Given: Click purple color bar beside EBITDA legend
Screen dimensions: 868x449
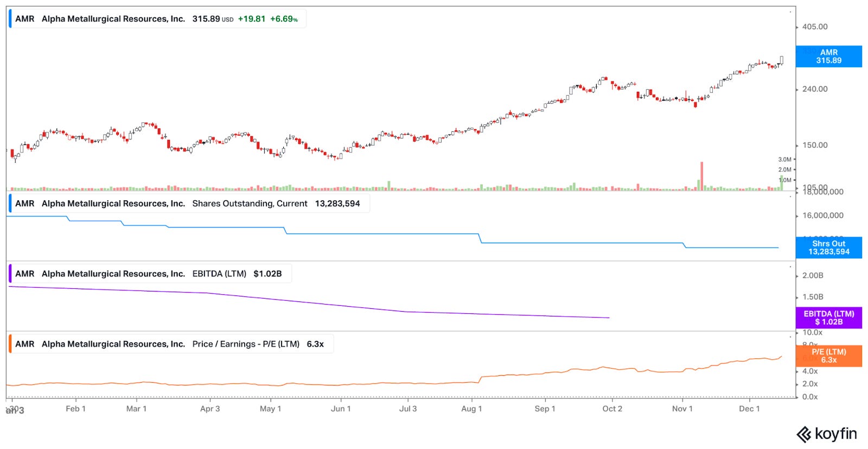Looking at the screenshot, I should 10,274.
